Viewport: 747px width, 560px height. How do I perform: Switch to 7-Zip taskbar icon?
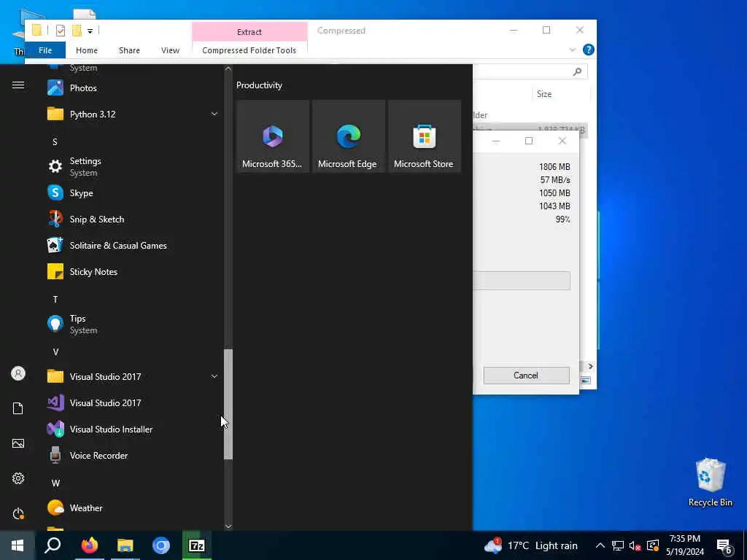(x=197, y=545)
